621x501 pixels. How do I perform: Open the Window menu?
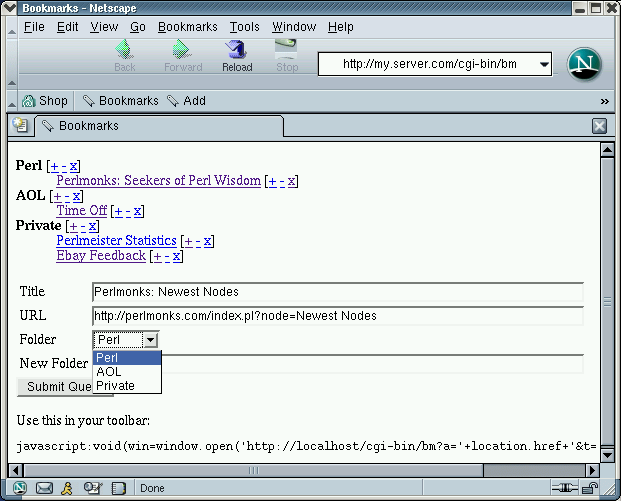click(294, 27)
